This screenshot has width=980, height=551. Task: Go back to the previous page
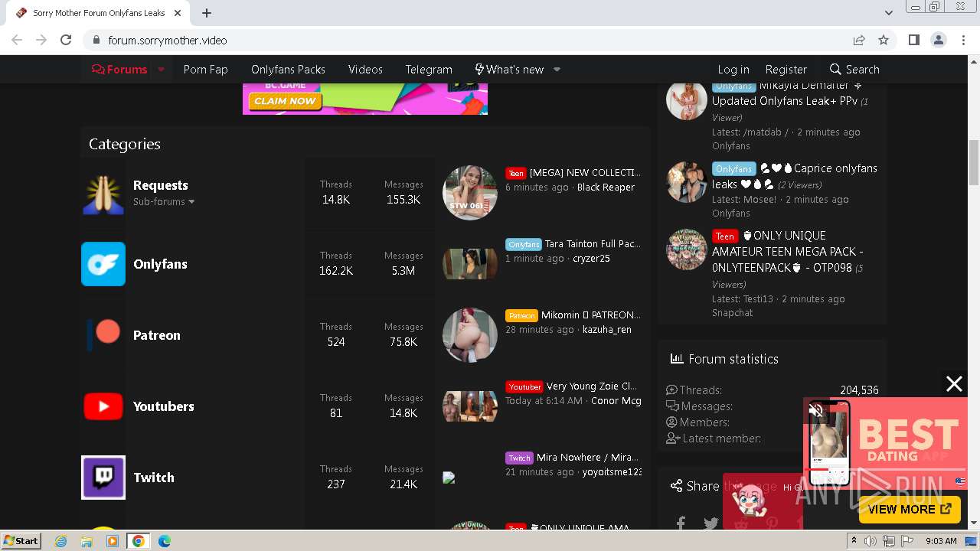point(17,40)
